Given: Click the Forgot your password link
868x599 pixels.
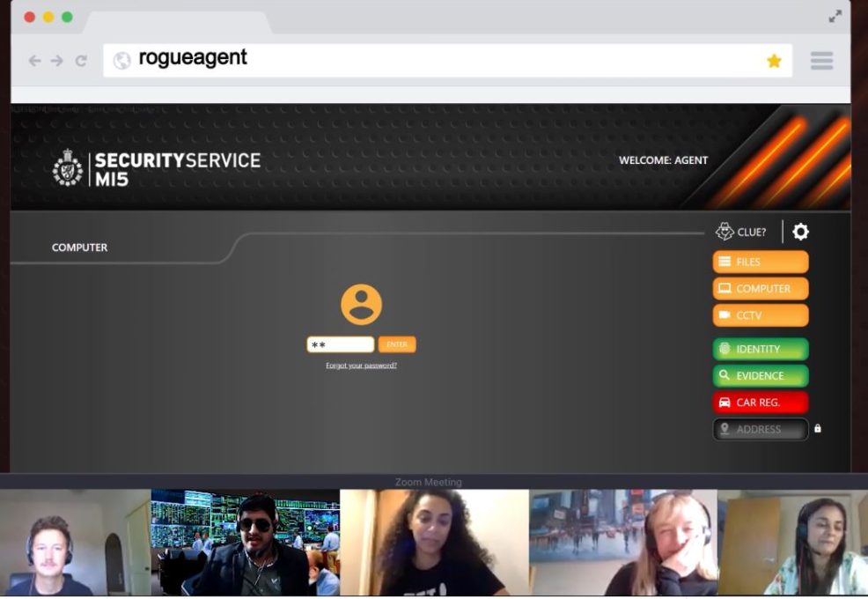Looking at the screenshot, I should [361, 366].
